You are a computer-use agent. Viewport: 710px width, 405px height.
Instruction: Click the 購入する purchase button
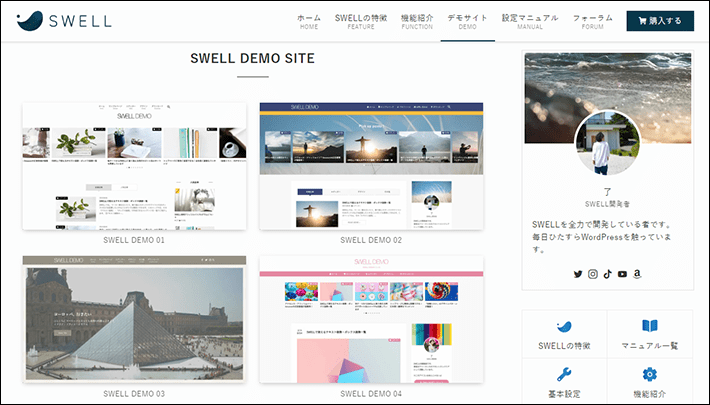[x=660, y=21]
